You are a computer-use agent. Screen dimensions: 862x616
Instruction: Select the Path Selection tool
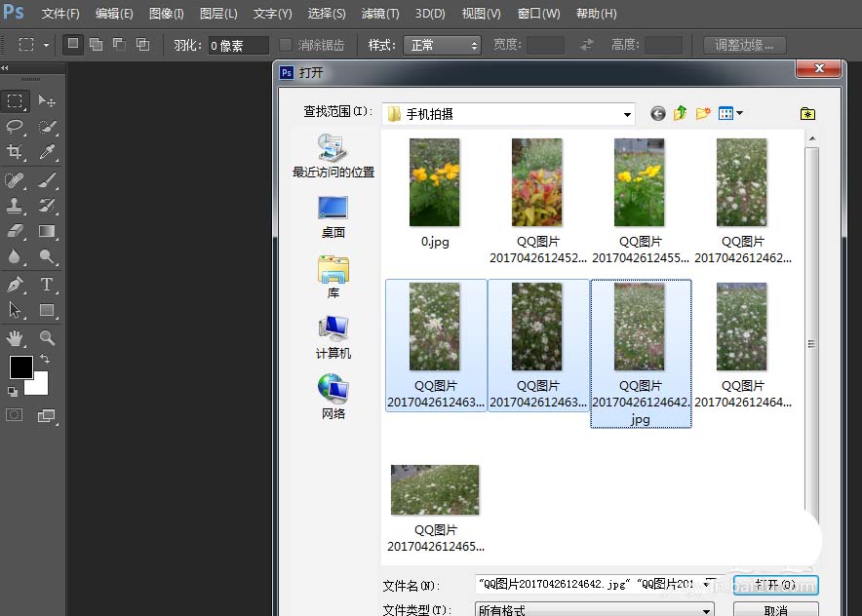tap(15, 310)
